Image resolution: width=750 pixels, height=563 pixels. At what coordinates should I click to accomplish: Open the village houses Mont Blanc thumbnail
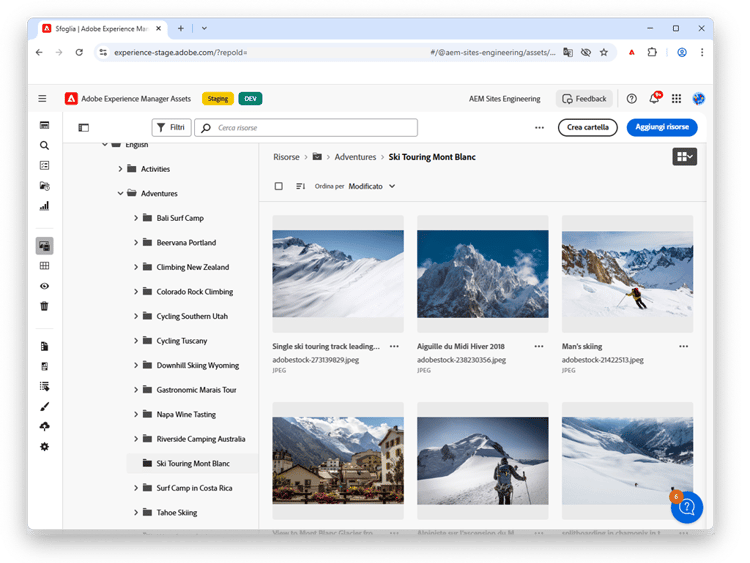click(338, 461)
